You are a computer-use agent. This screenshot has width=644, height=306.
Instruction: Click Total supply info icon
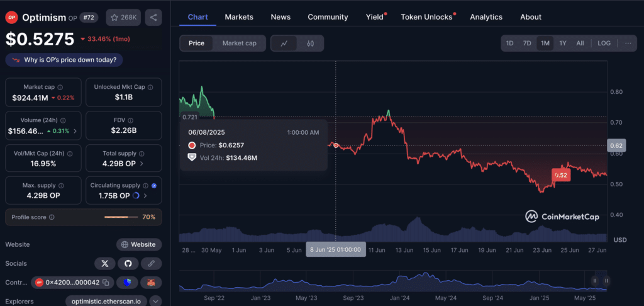pos(142,154)
